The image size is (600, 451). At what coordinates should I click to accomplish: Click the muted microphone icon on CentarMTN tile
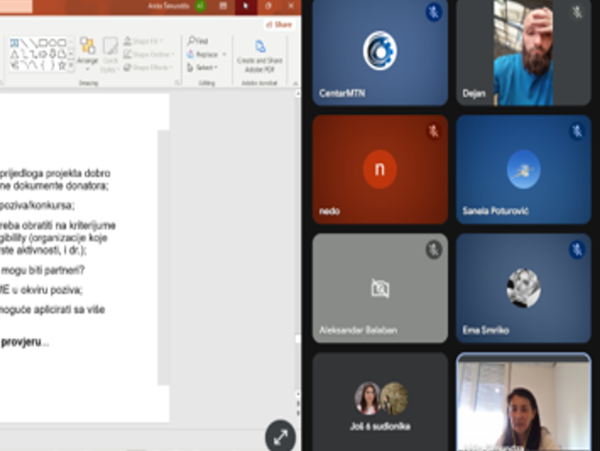pyautogui.click(x=434, y=13)
